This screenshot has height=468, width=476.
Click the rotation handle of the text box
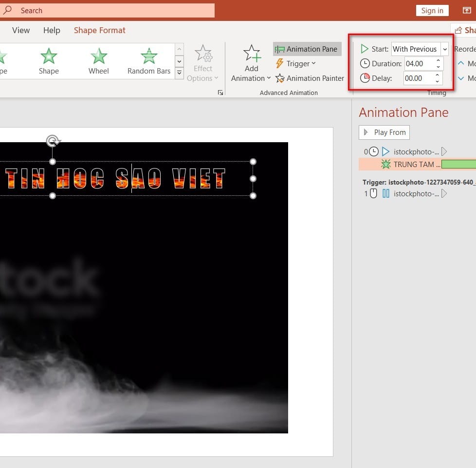click(x=53, y=141)
